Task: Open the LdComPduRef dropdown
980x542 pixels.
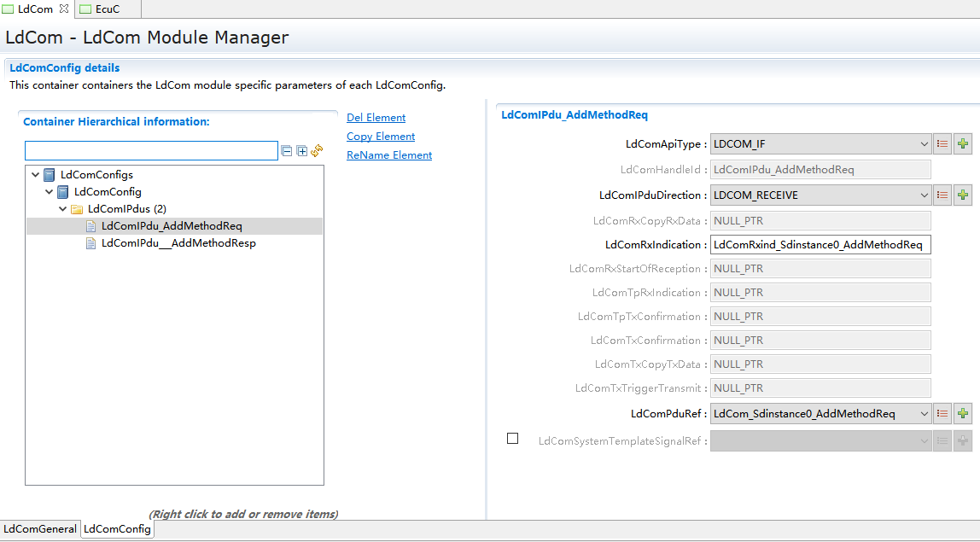Action: point(924,414)
